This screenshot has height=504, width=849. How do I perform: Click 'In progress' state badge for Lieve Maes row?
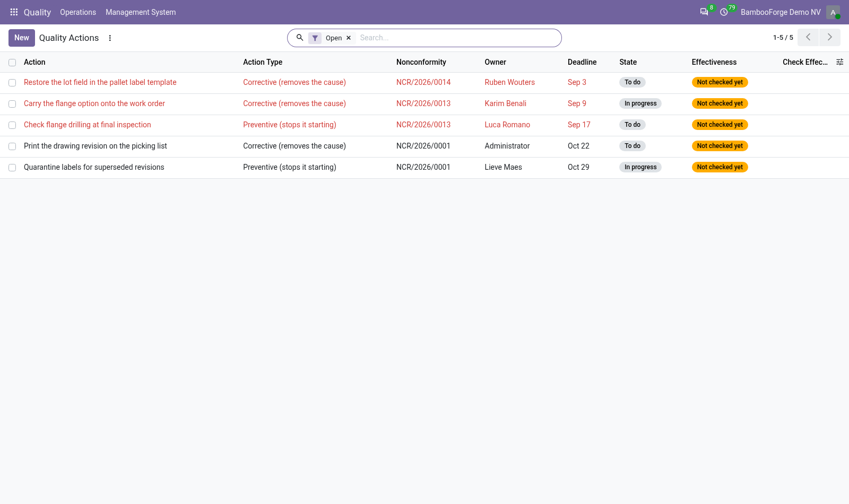640,167
